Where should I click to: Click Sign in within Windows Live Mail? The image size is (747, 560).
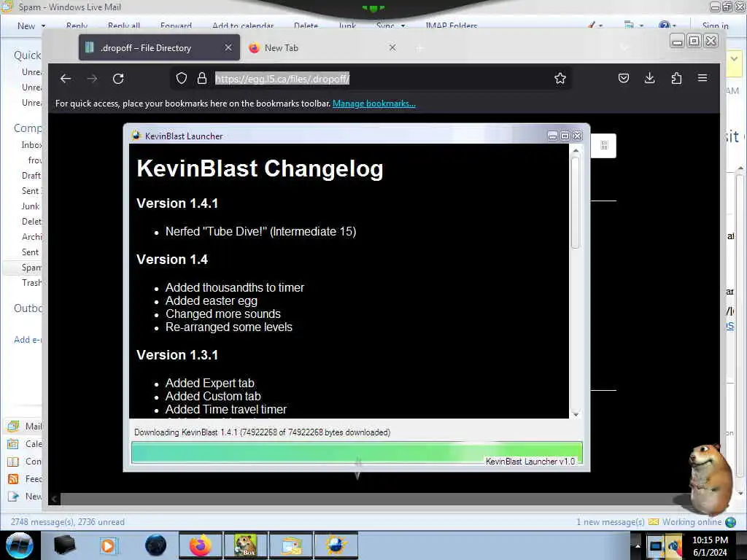pyautogui.click(x=715, y=26)
